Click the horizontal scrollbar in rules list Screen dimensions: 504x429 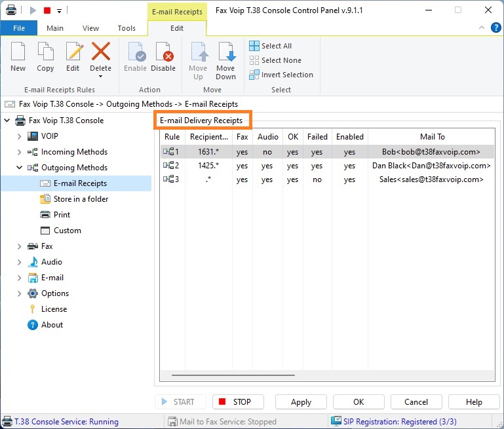pos(233,375)
